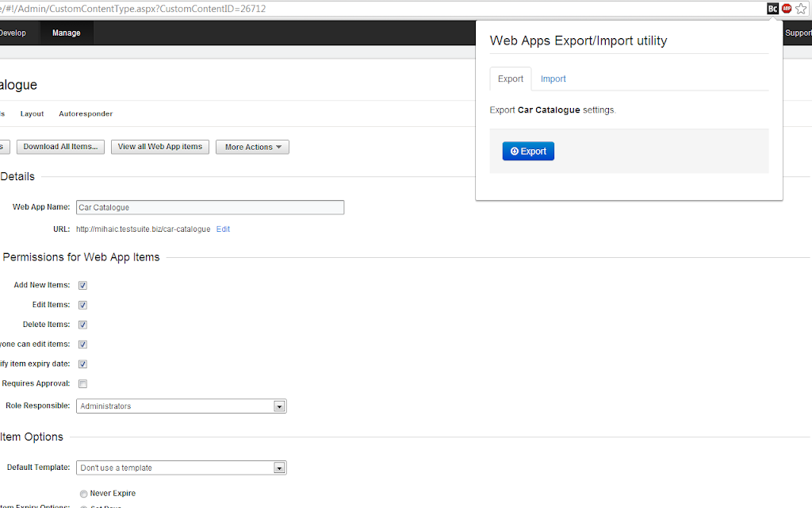Bookmark page with the star icon

click(x=801, y=8)
